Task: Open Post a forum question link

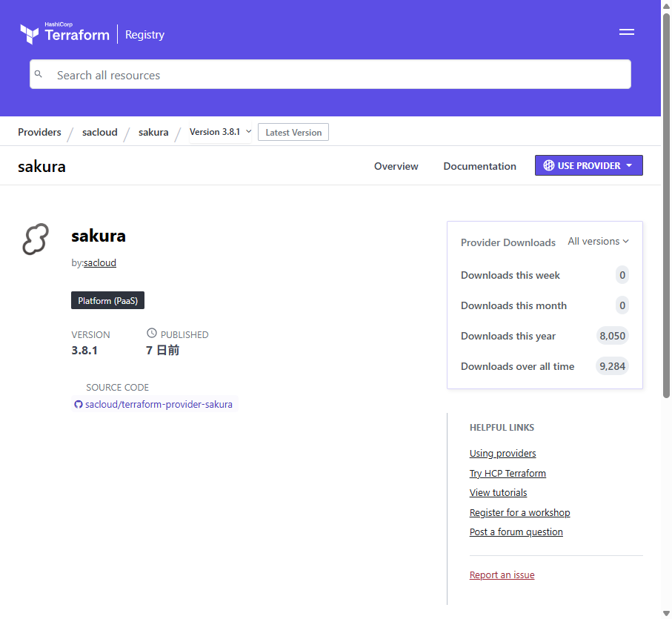Action: tap(516, 532)
